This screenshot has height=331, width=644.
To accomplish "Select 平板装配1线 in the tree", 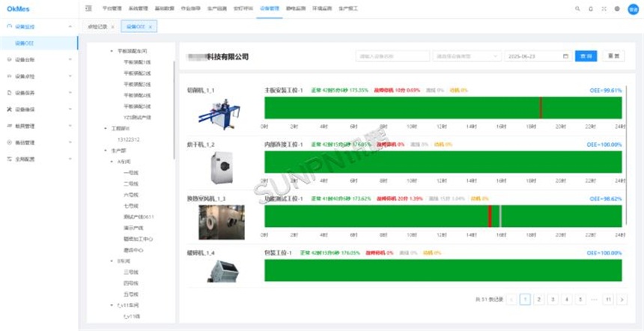I will [137, 62].
